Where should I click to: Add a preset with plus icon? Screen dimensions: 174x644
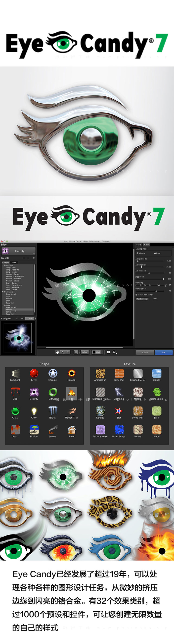[28, 258]
